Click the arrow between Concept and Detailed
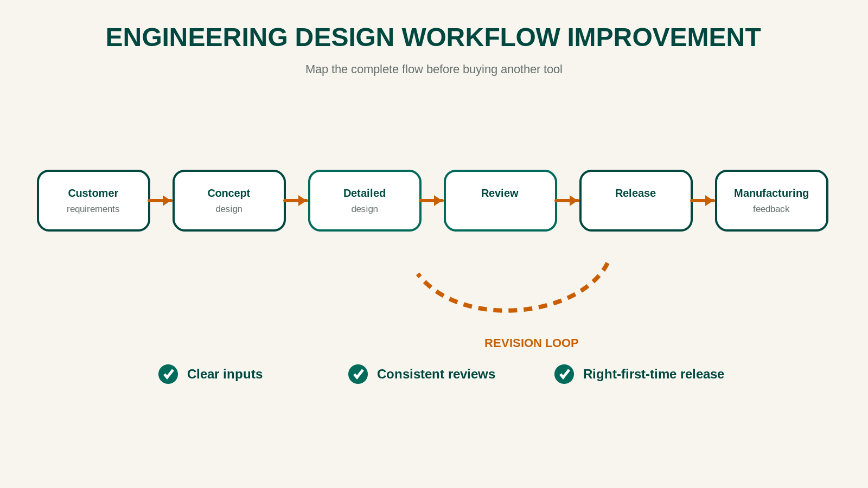The image size is (868, 488). point(296,201)
